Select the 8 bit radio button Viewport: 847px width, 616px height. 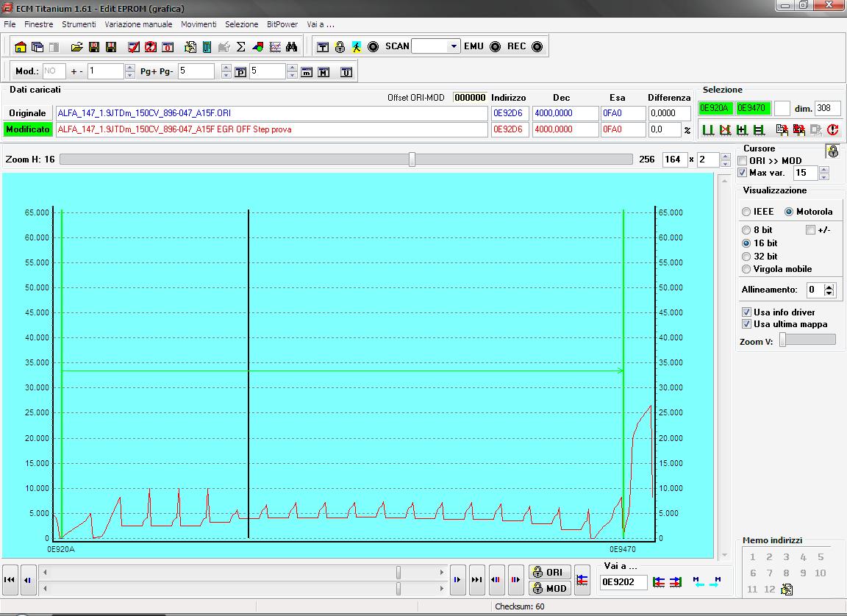[x=746, y=230]
